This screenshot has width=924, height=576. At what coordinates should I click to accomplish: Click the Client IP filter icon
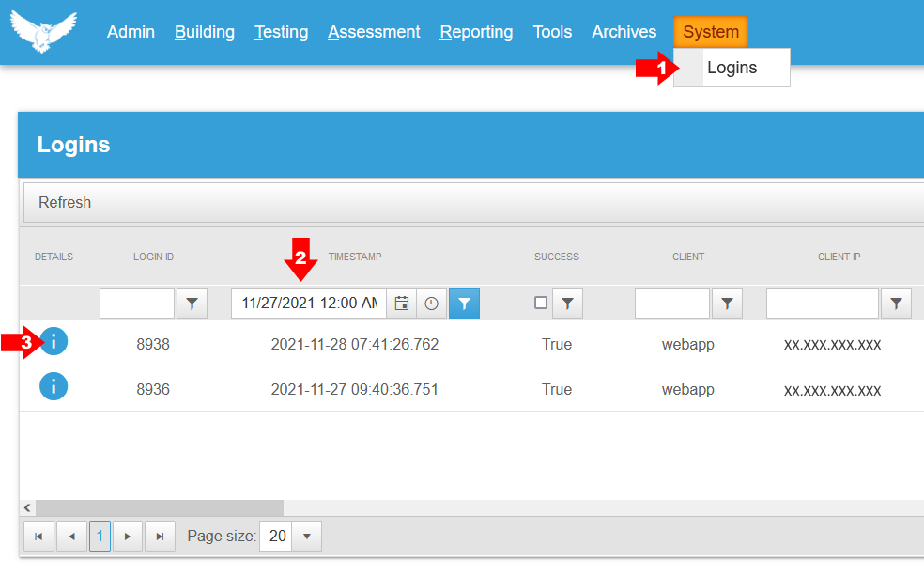(897, 303)
